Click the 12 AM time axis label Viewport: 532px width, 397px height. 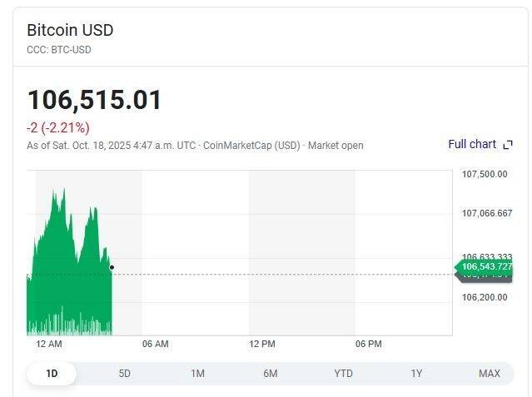pos(49,344)
